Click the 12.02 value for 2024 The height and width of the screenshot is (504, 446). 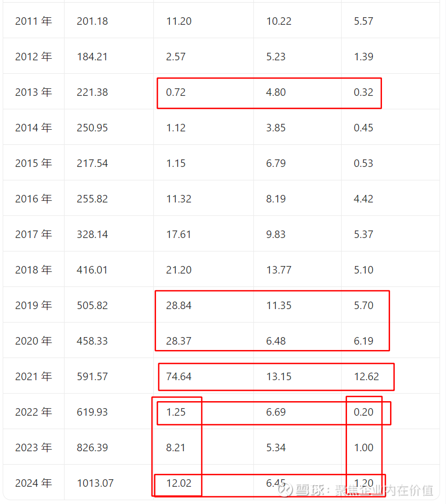179,484
